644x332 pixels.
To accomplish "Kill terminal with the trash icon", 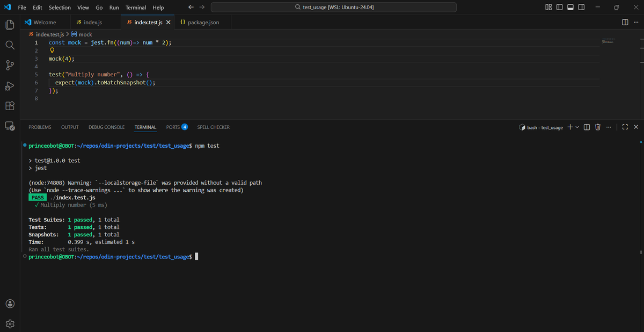I will (x=598, y=127).
